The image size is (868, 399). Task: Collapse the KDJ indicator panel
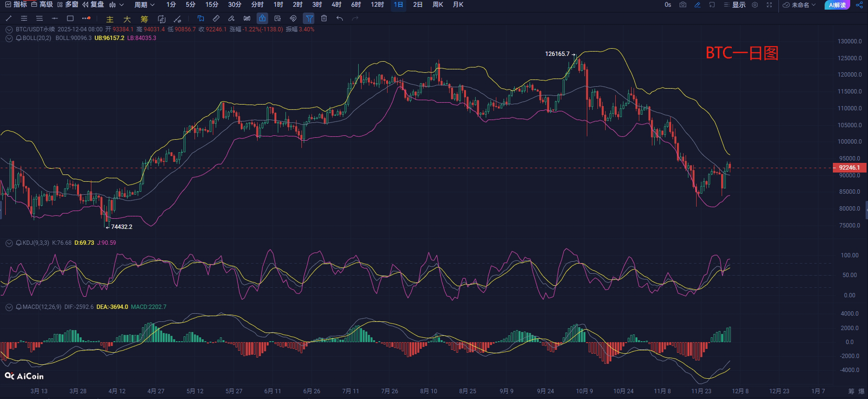click(x=9, y=243)
